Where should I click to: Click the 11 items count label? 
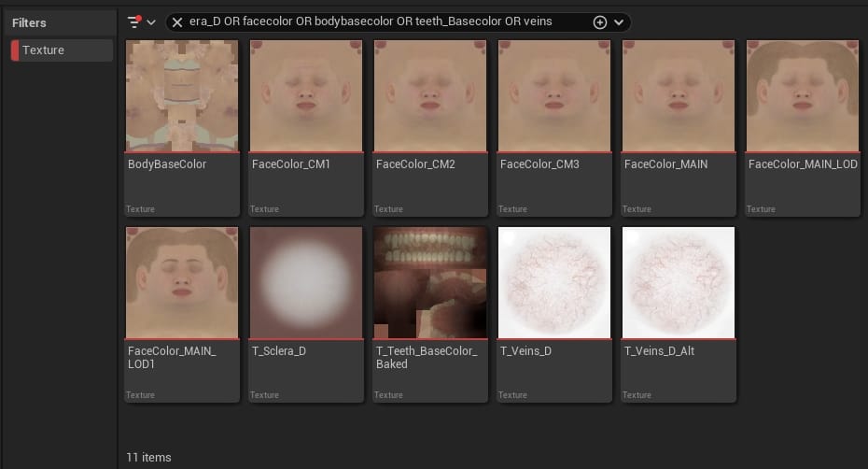(148, 458)
